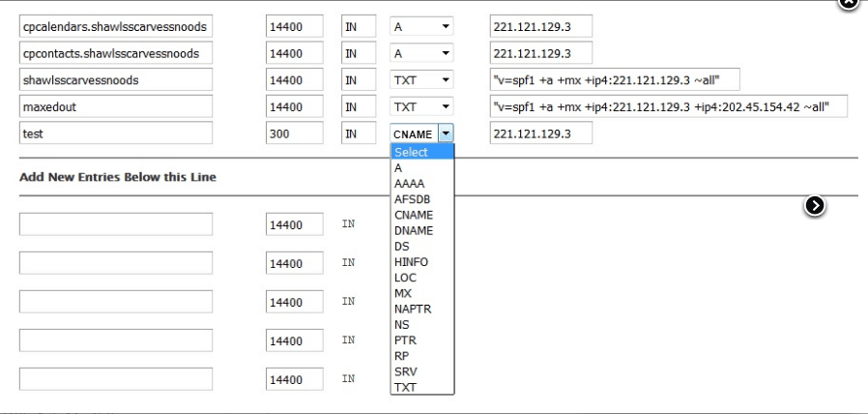Click the address field for test record
The width and height of the screenshot is (868, 414).
[540, 133]
